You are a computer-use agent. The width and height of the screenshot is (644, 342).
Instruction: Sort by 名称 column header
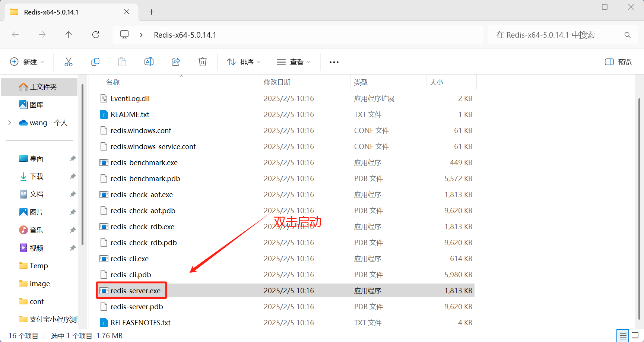(x=113, y=82)
